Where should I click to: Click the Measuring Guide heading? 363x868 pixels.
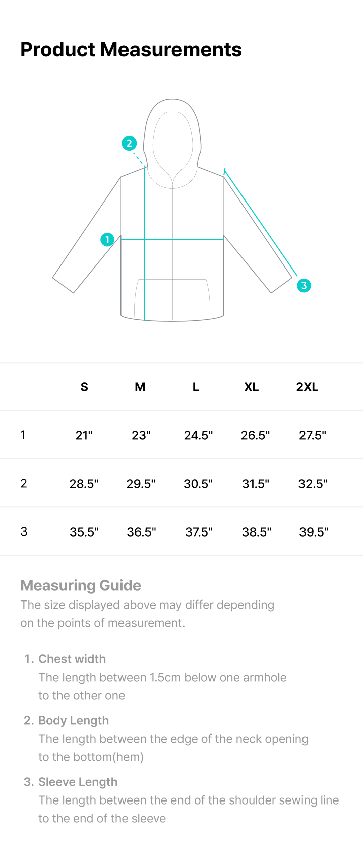(x=81, y=585)
